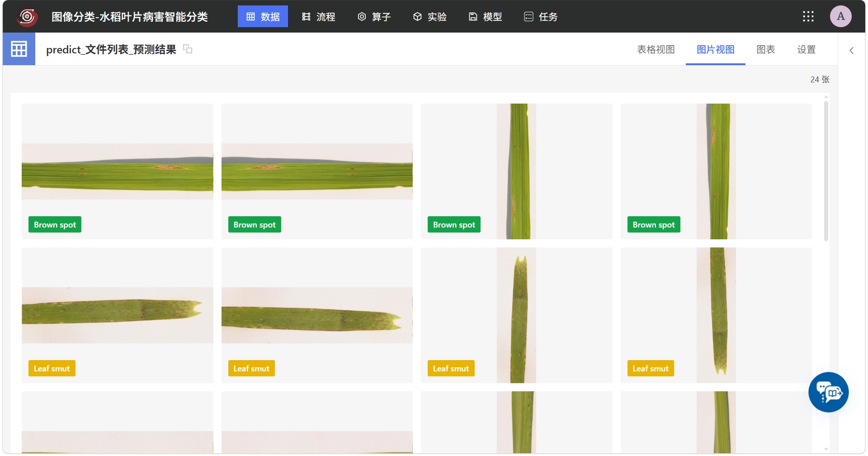Click the scrollbar down arrow

[x=826, y=449]
